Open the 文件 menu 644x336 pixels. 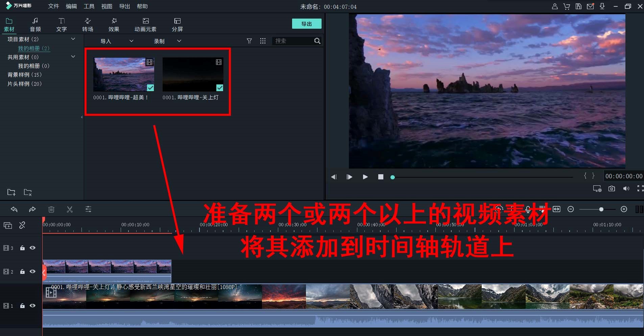click(x=53, y=6)
